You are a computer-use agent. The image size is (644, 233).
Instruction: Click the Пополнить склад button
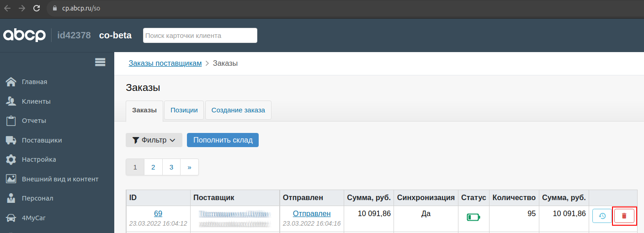[x=223, y=140]
